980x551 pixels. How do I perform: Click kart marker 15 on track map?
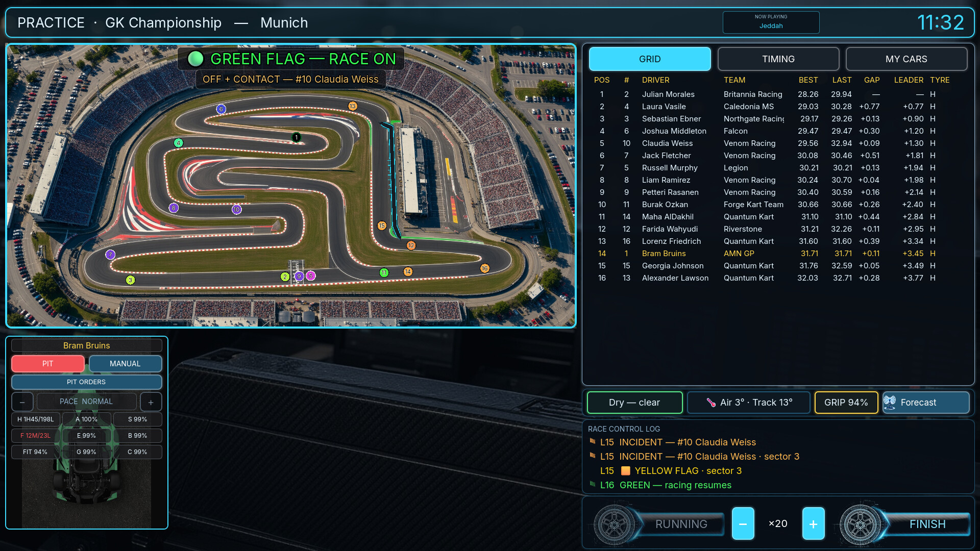point(382,226)
